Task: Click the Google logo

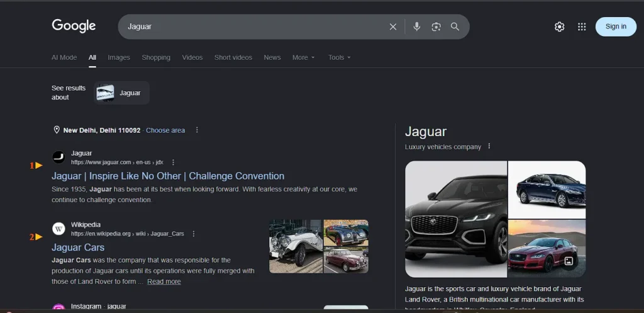Action: (74, 26)
